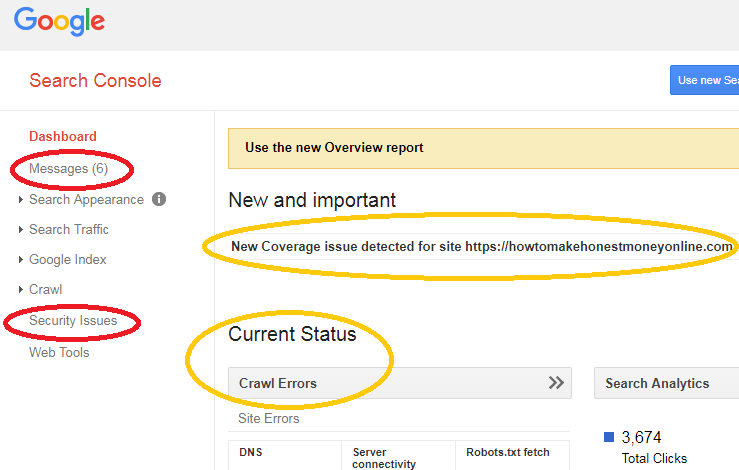Expand the Google Index section
739x470 pixels.
(x=21, y=260)
